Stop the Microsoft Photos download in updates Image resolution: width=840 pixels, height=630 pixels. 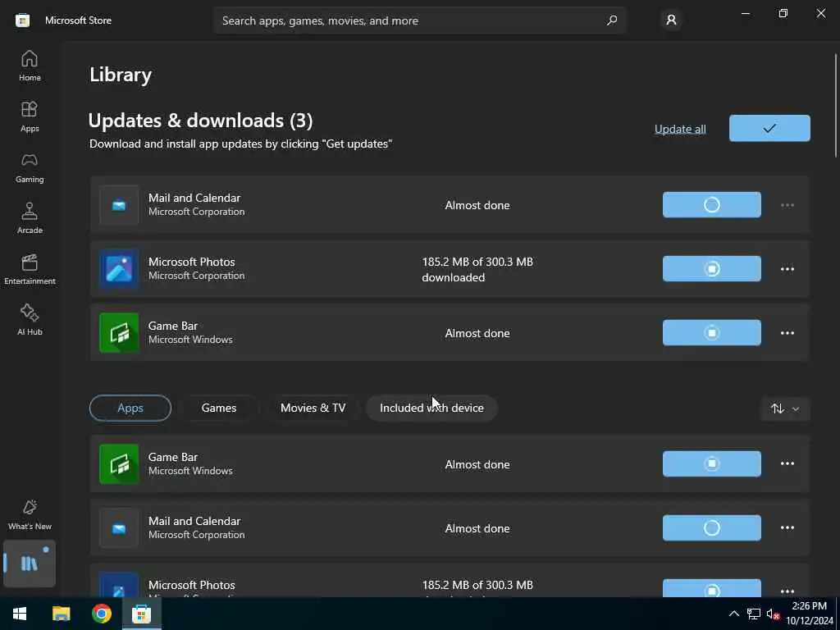coord(711,268)
